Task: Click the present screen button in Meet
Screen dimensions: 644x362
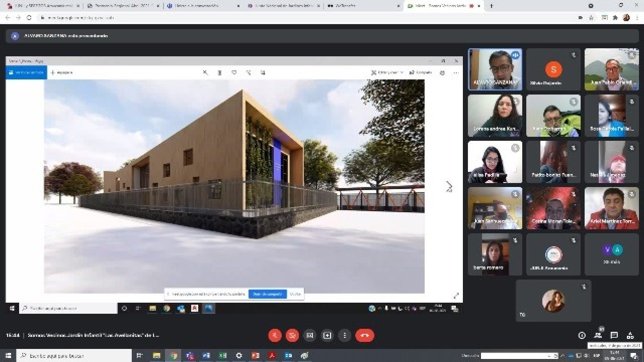Action: 327,335
